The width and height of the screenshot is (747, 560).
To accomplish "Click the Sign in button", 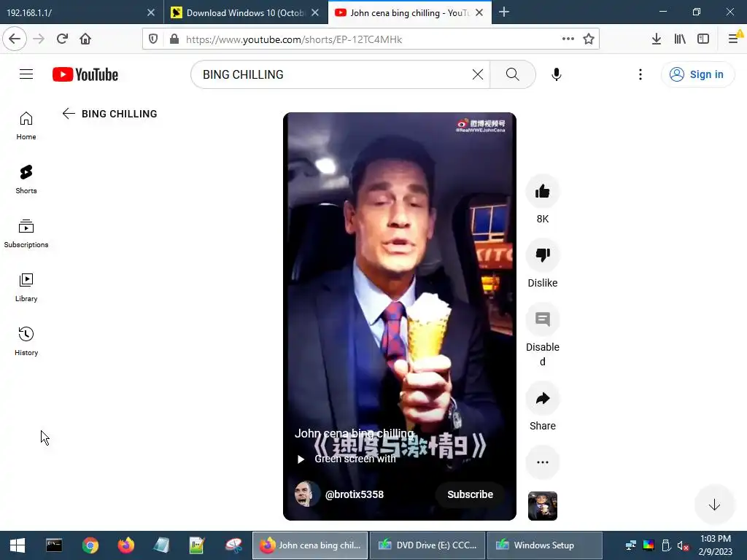I will tap(697, 74).
